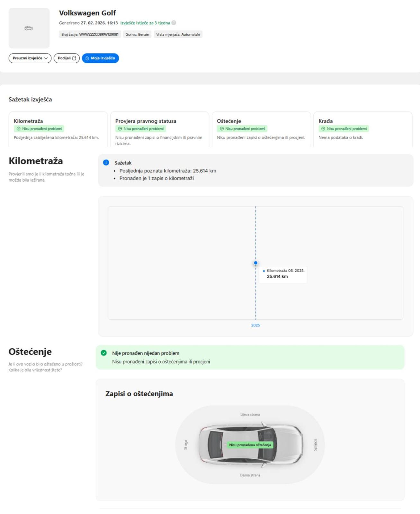
Task: Select the Krađa summary card
Action: click(x=362, y=129)
